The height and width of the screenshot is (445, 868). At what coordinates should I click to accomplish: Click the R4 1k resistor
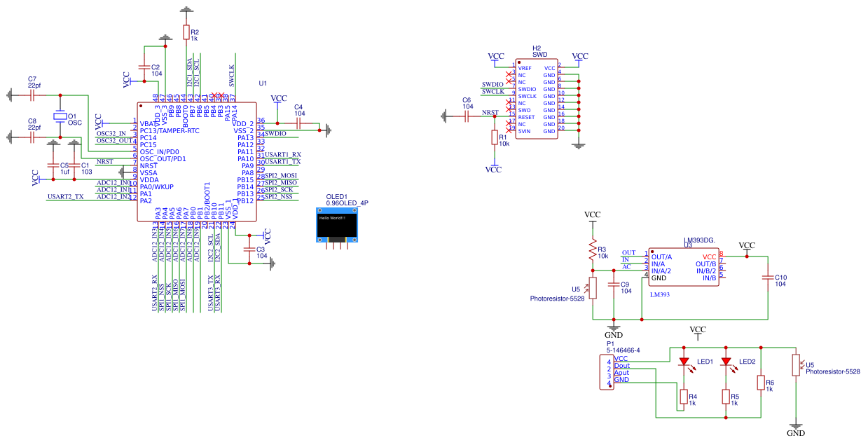pyautogui.click(x=683, y=397)
